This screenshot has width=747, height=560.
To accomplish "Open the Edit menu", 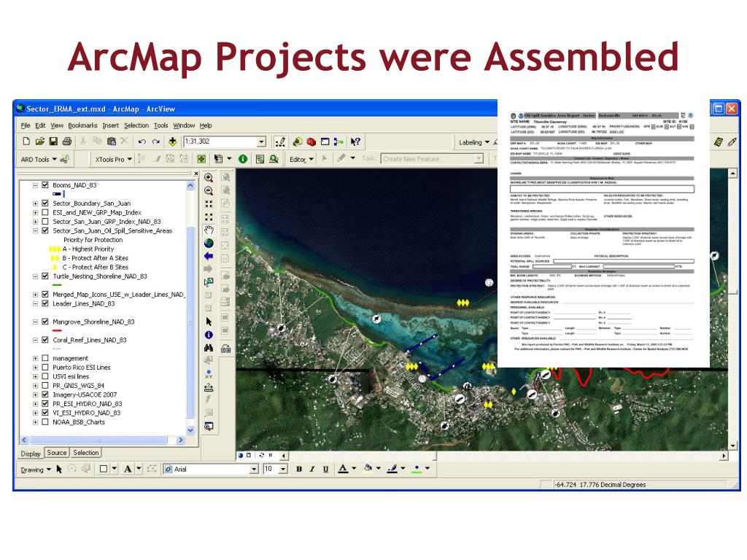I will (41, 125).
